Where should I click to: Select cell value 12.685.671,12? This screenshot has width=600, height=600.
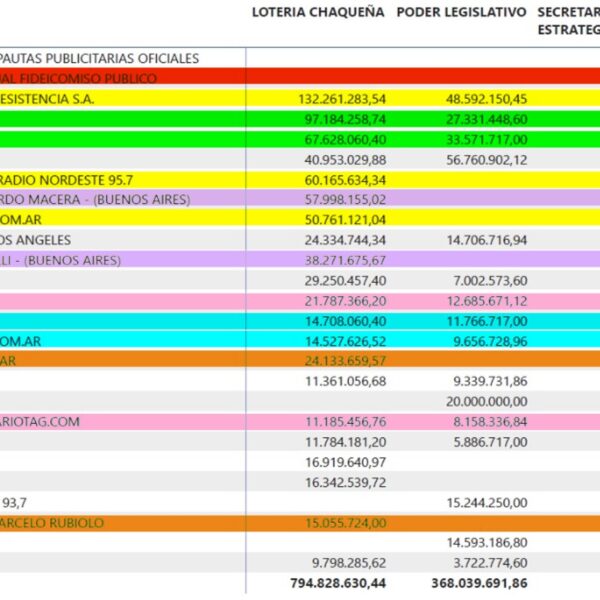pyautogui.click(x=487, y=301)
